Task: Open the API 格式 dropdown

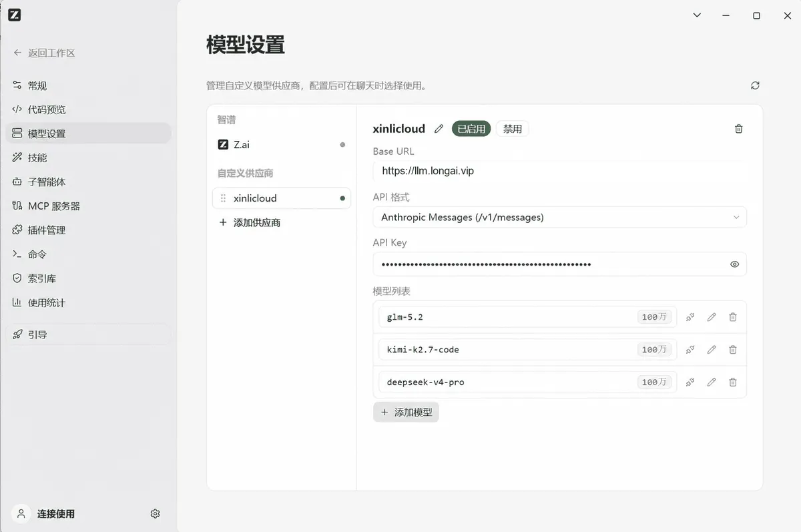Action: tap(559, 217)
